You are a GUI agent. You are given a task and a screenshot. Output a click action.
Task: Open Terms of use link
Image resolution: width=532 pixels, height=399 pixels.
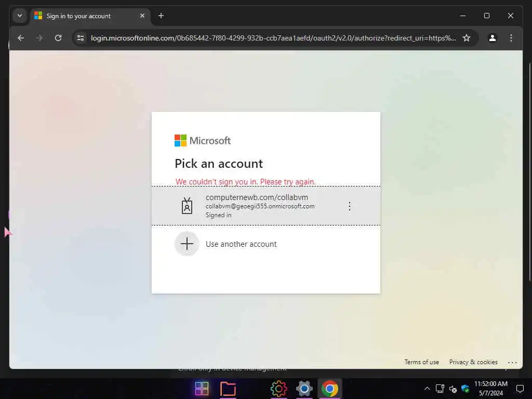tap(421, 362)
